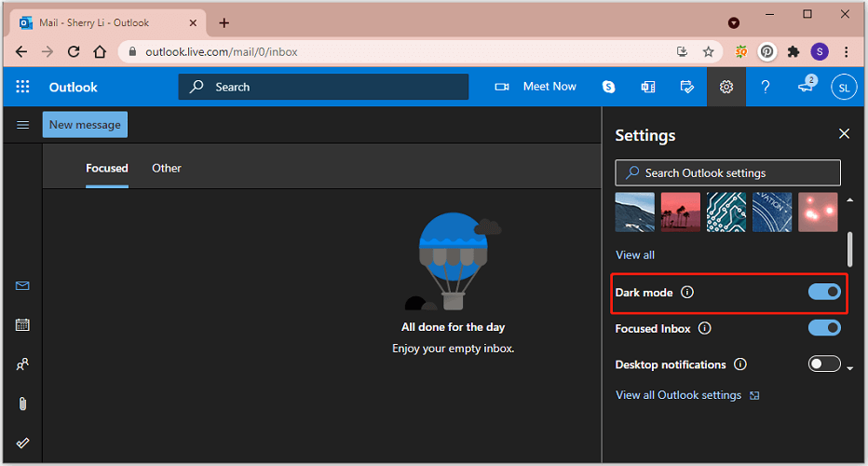Open the Outlook app launcher grid

pyautogui.click(x=22, y=87)
